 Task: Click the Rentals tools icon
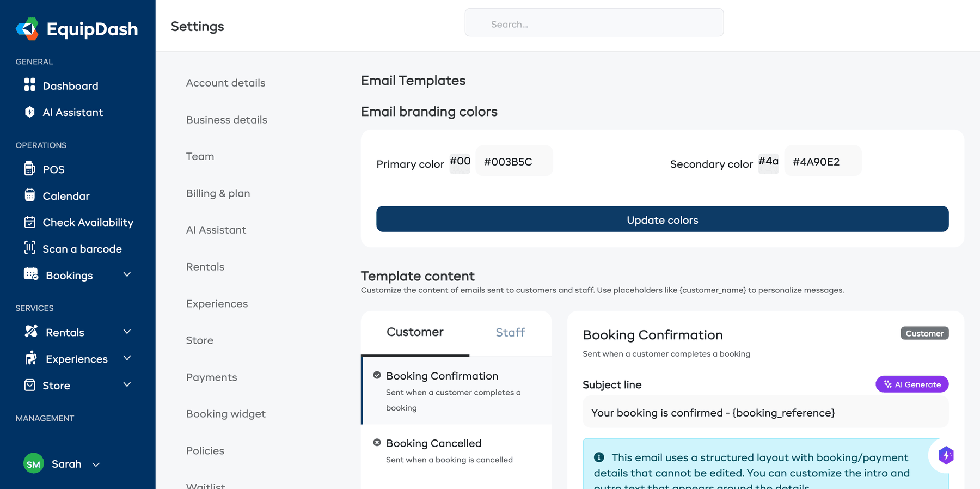[x=31, y=331]
